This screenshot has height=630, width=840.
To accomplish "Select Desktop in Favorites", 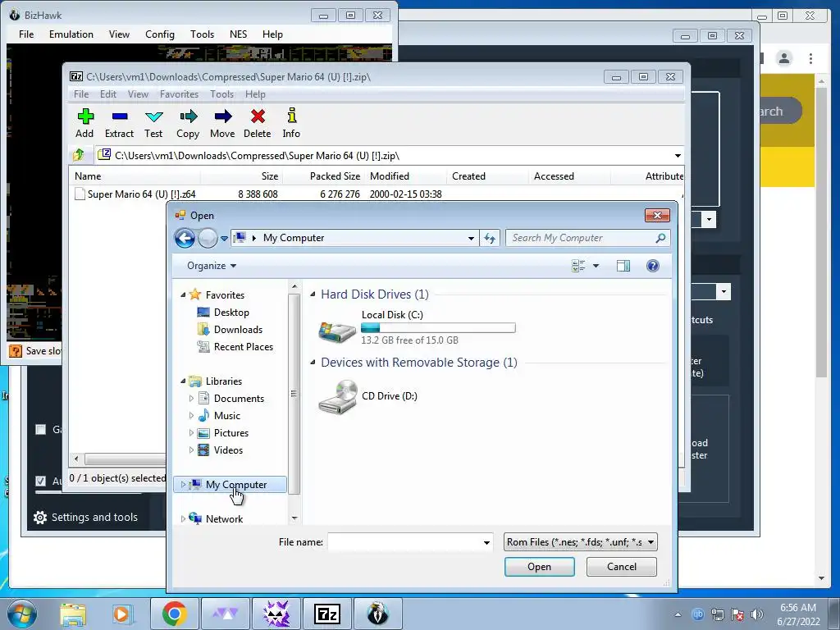I will point(231,313).
